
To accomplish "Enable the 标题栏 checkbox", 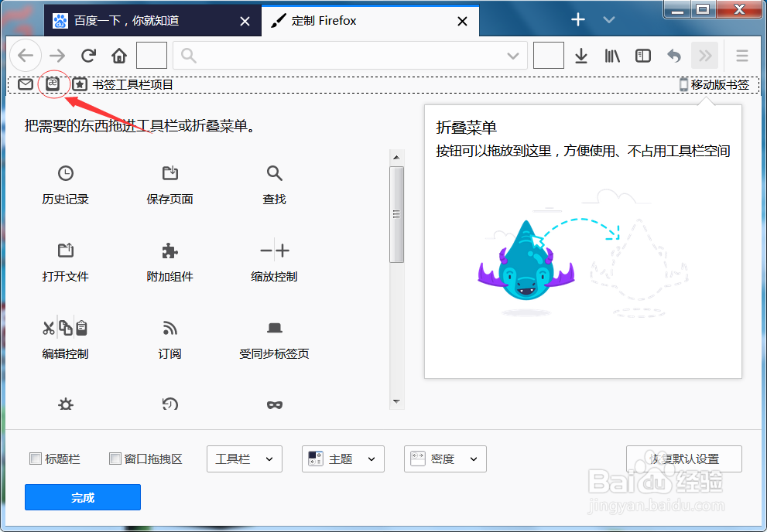I will point(36,459).
